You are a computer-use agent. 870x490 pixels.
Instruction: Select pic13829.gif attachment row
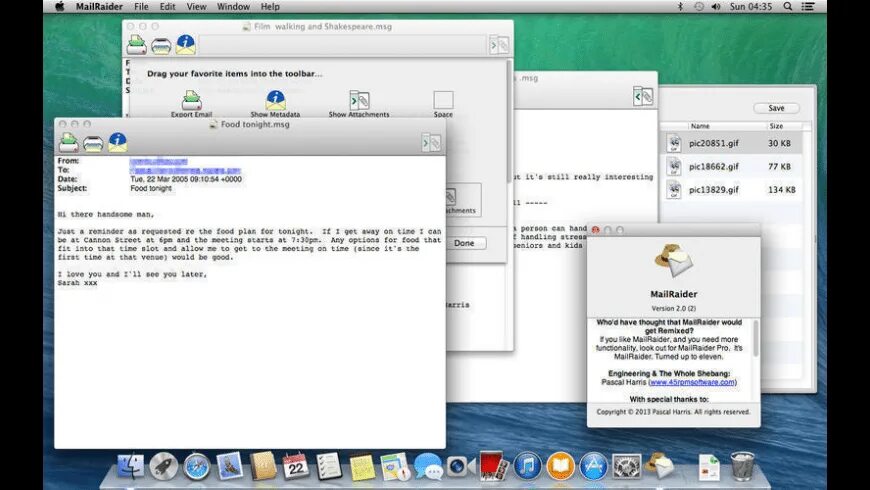[x=732, y=190]
